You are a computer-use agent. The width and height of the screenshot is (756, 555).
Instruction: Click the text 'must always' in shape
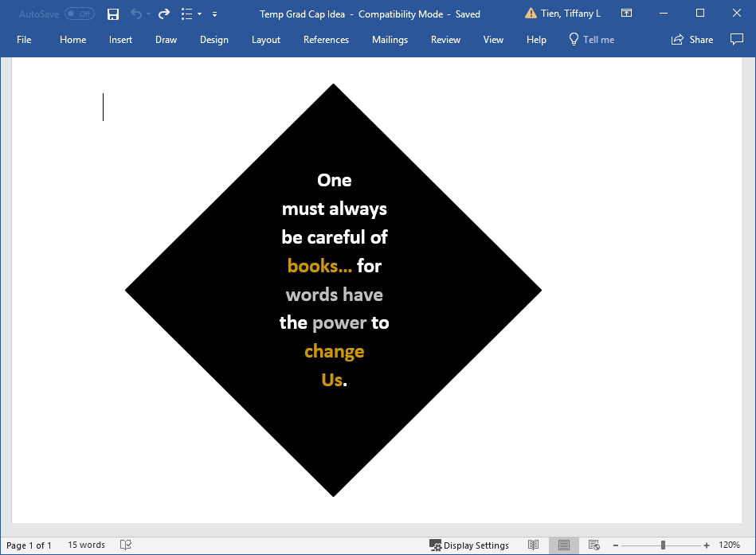coord(334,209)
